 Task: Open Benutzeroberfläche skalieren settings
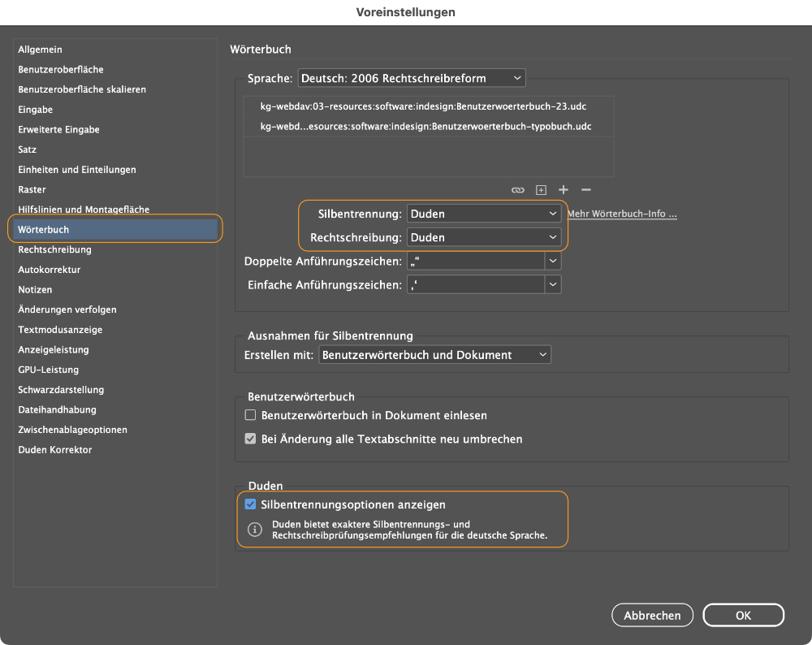pyautogui.click(x=115, y=89)
